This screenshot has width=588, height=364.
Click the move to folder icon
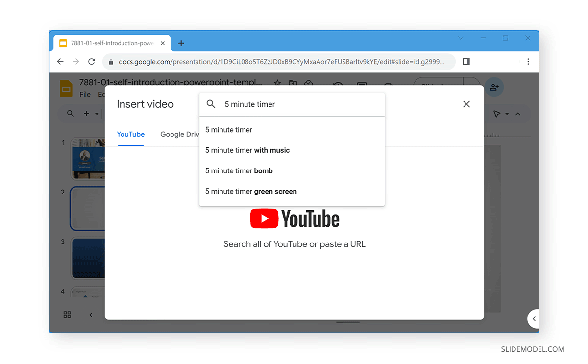coord(293,83)
